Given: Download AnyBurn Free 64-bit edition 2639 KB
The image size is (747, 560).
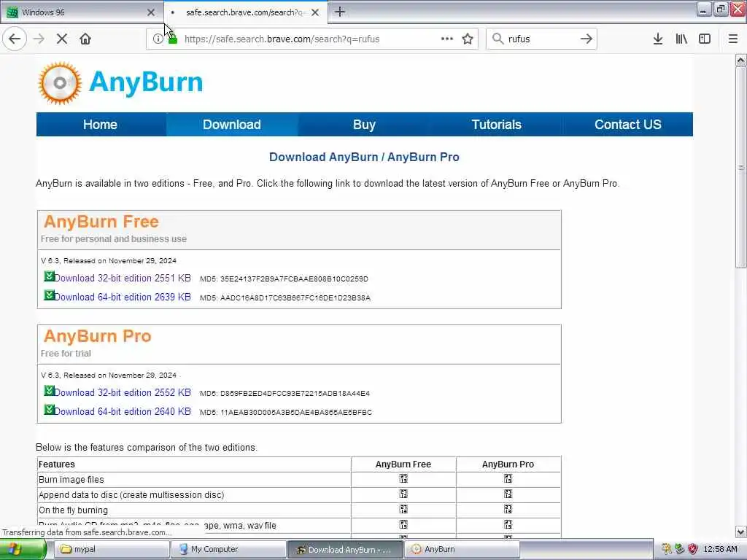Looking at the screenshot, I should click(x=123, y=297).
